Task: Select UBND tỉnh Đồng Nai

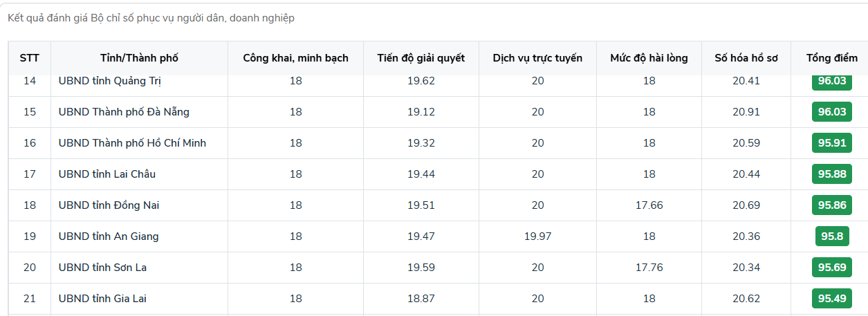Action: pos(109,205)
